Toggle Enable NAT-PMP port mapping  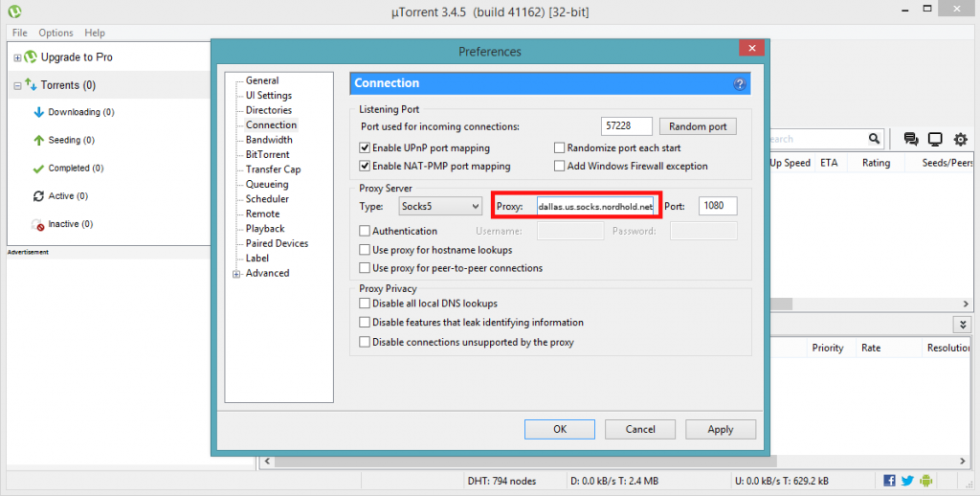pyautogui.click(x=365, y=167)
